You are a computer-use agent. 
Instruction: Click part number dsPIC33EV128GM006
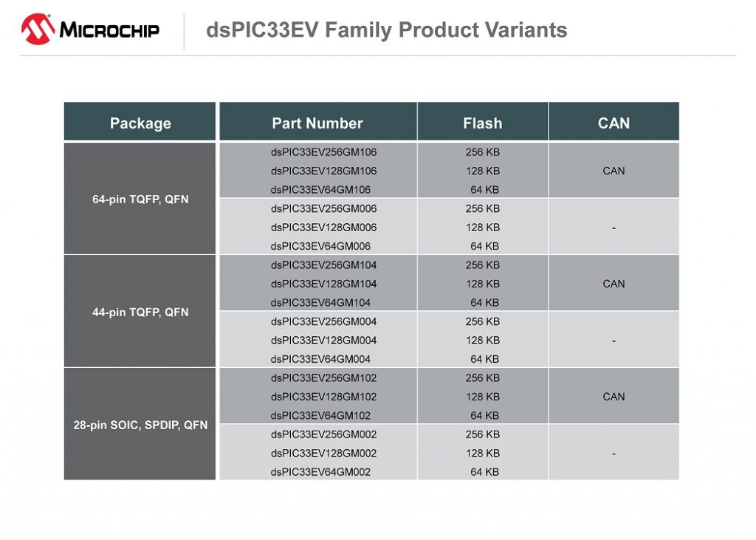pyautogui.click(x=323, y=228)
